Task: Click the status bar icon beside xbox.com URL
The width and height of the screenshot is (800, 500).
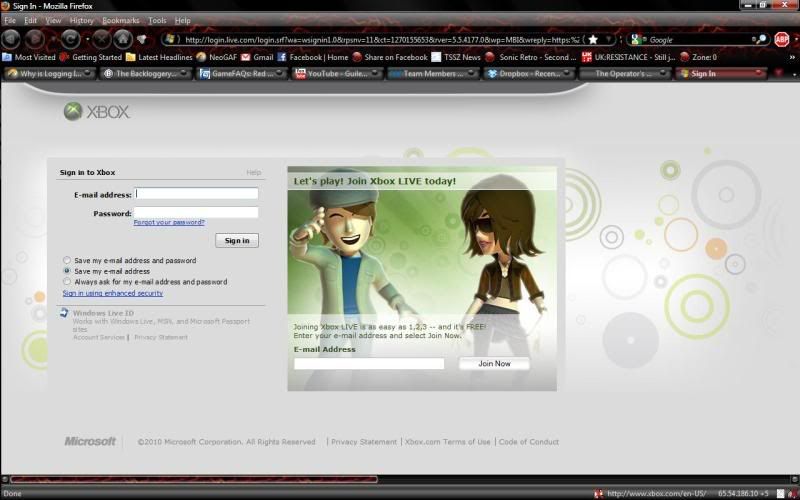Action: 598,493
